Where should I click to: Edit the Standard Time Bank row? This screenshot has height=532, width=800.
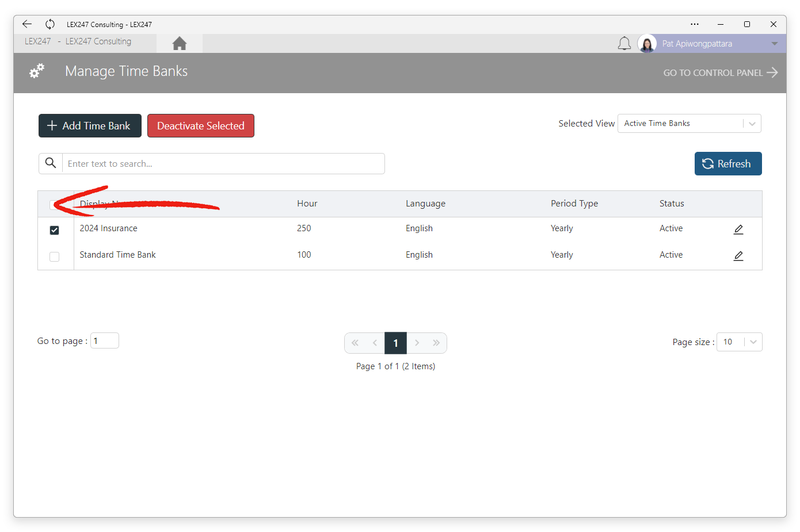tap(738, 256)
